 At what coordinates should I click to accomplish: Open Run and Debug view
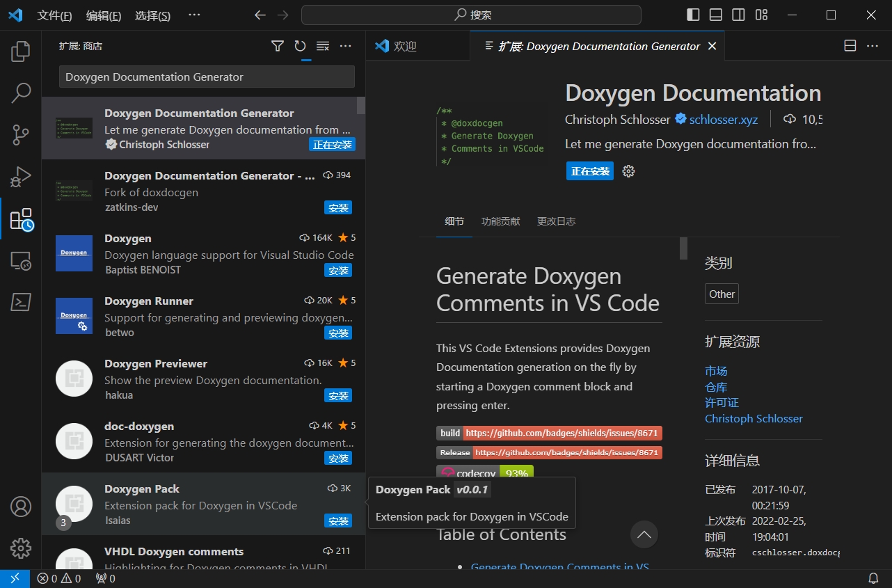point(21,177)
